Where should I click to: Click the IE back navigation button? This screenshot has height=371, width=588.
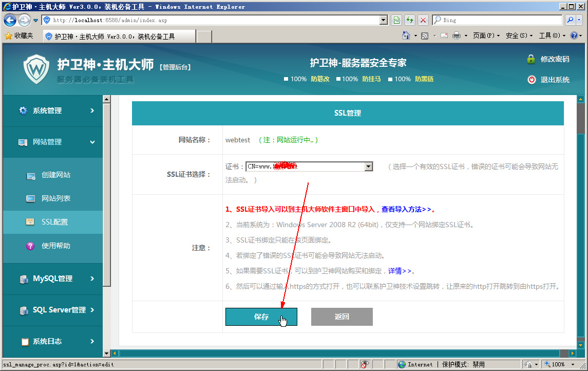click(x=10, y=20)
